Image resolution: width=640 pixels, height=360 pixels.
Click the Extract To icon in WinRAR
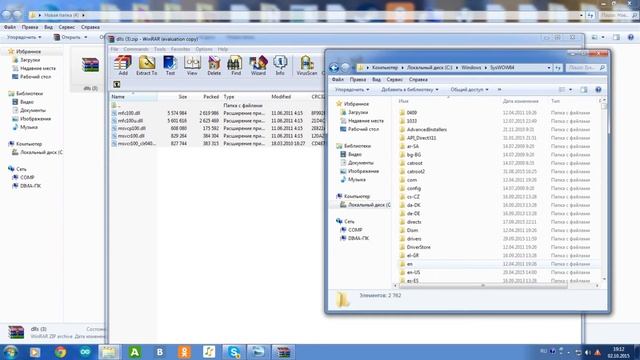point(147,65)
